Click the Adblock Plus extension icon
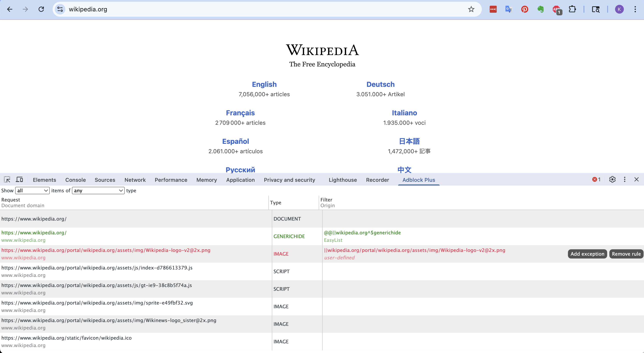 557,9
